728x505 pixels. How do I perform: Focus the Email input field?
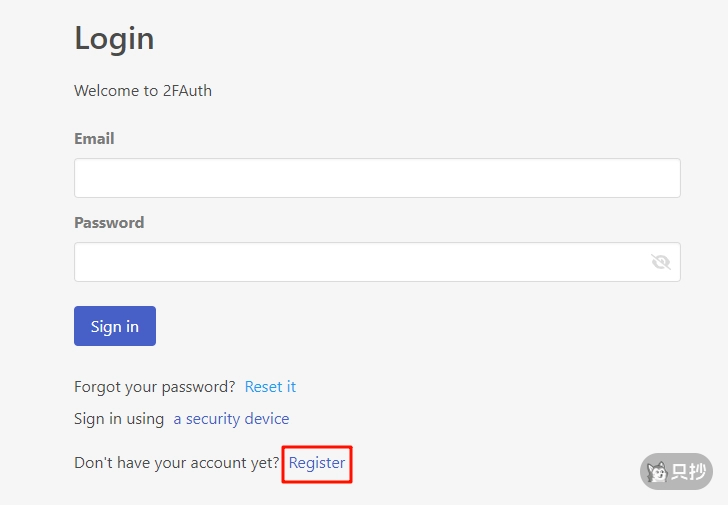coord(377,178)
